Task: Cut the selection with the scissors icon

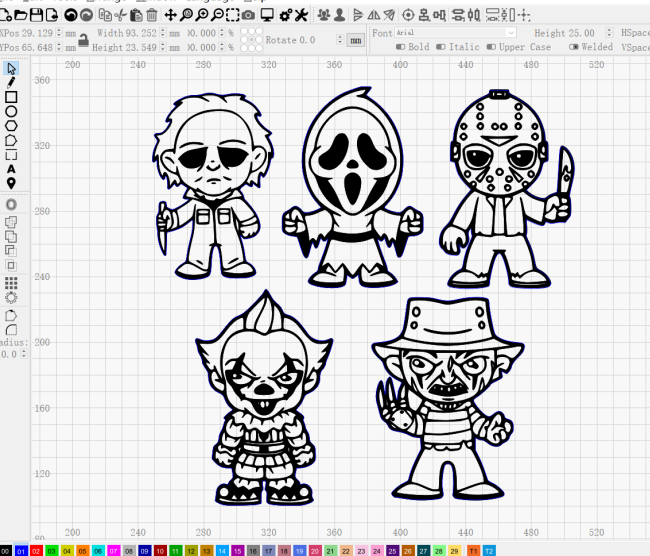Action: point(120,16)
